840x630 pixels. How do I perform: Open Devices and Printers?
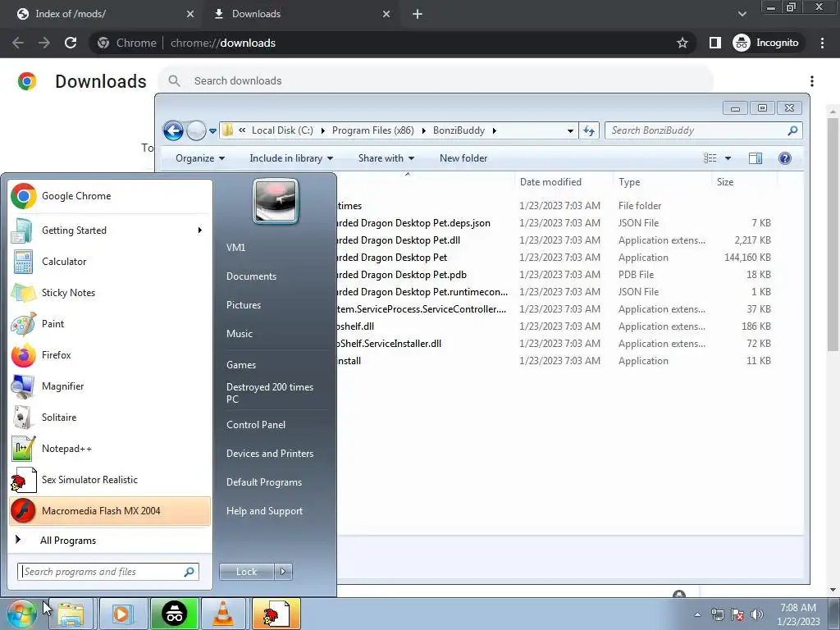[x=269, y=454]
